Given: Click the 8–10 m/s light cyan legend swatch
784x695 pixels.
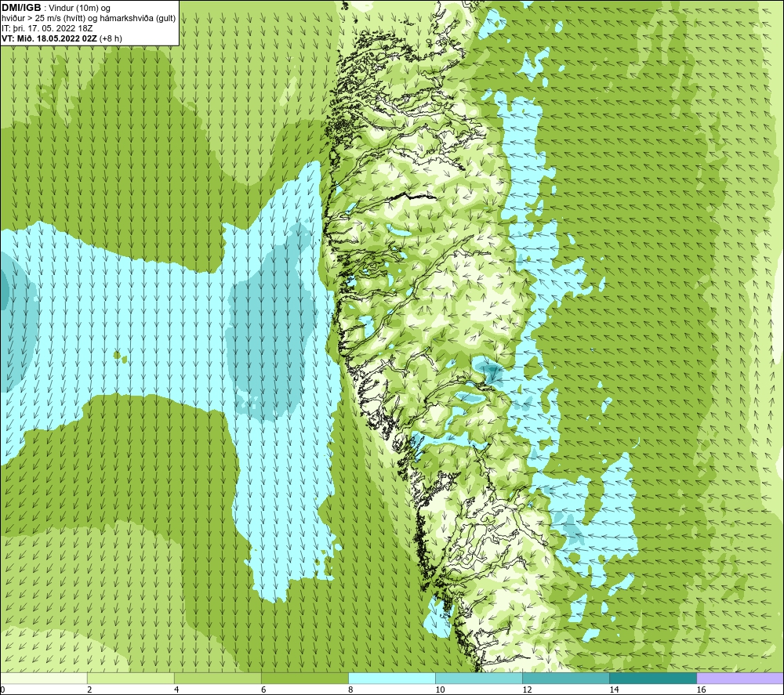Looking at the screenshot, I should point(392,678).
